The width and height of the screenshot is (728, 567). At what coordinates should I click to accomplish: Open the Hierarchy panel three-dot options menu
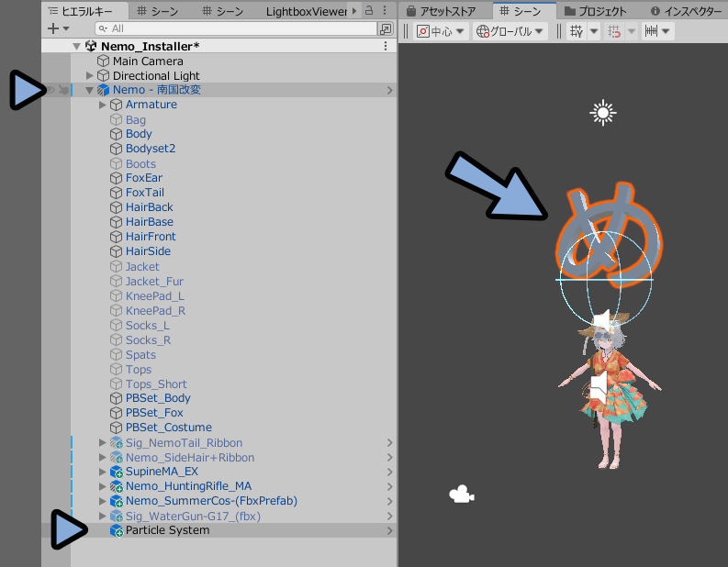(385, 10)
